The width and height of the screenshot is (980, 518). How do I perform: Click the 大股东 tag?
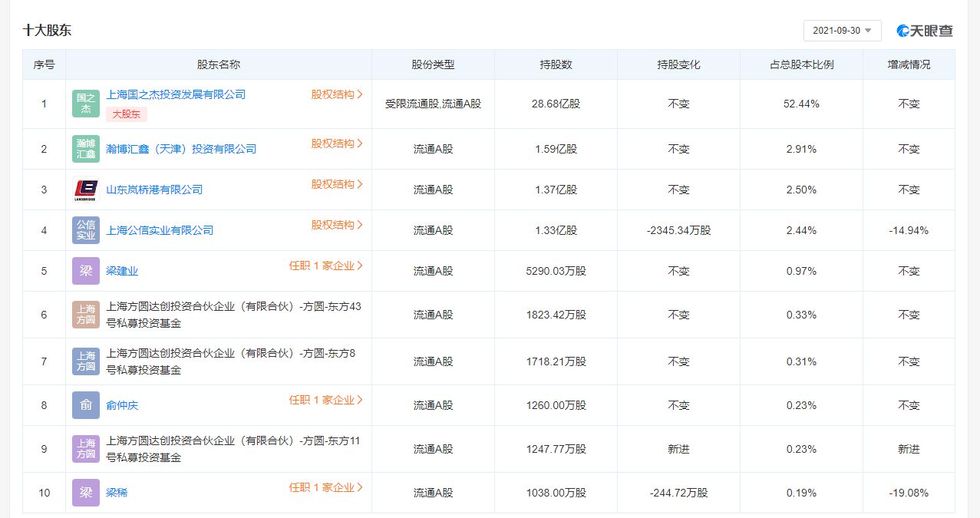coord(127,114)
